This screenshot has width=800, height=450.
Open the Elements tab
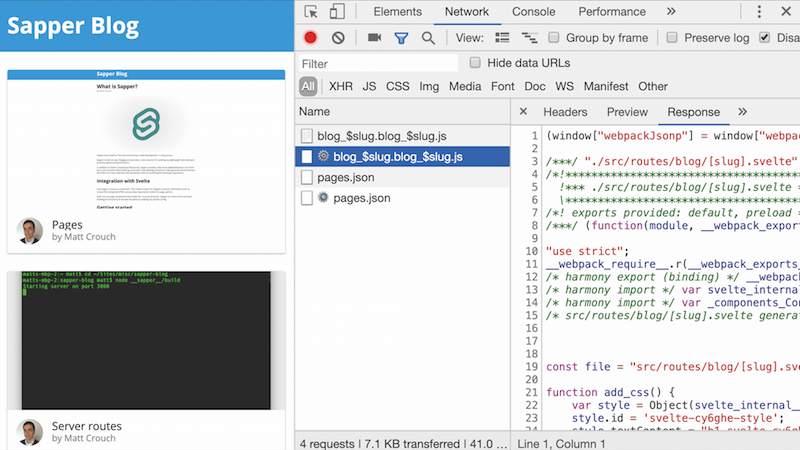(x=397, y=12)
